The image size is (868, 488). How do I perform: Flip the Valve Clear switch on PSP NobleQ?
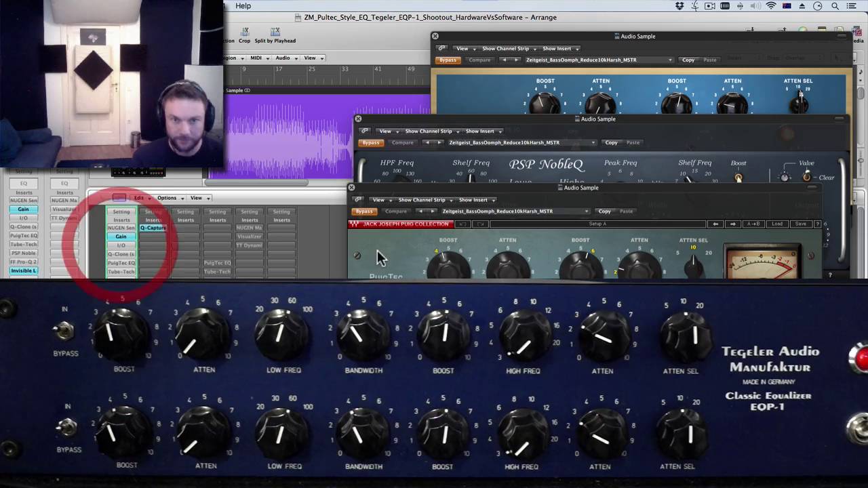(807, 177)
